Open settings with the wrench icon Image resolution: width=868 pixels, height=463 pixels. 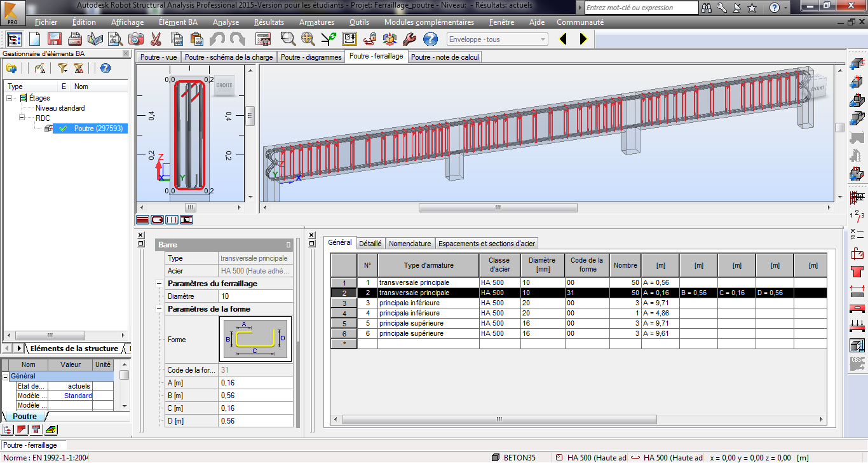point(410,39)
